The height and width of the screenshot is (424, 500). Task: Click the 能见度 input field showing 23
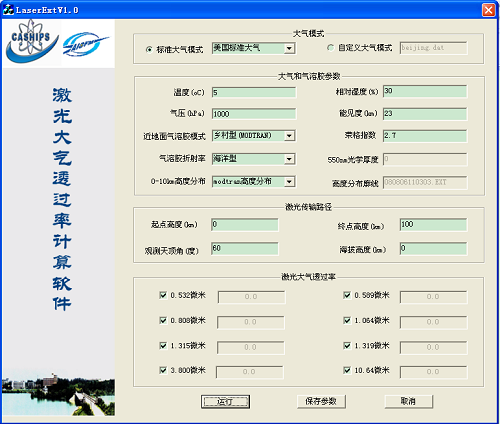(x=425, y=114)
